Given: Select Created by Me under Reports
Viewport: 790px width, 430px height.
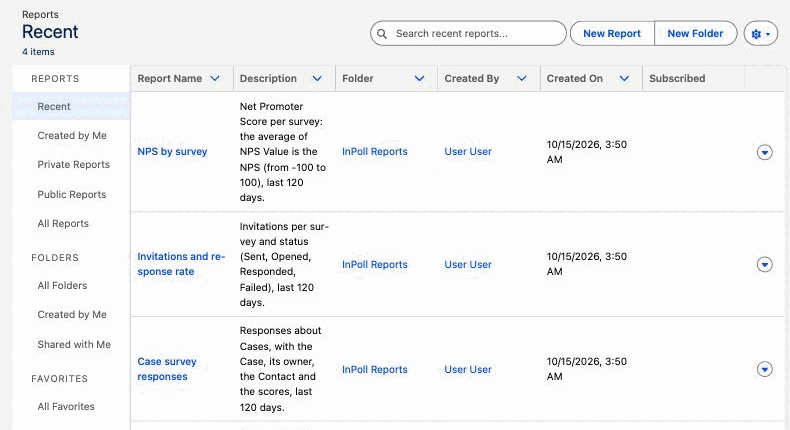Looking at the screenshot, I should 72,136.
